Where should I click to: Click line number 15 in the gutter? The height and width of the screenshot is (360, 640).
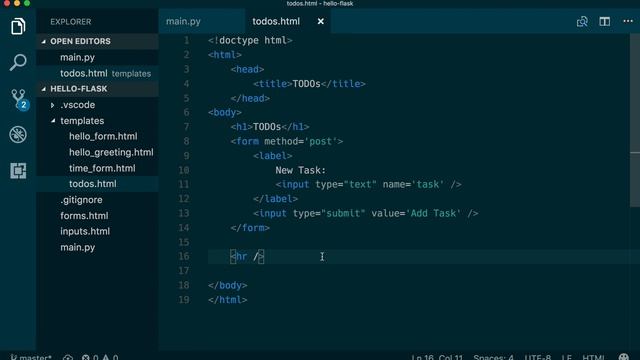tap(184, 242)
